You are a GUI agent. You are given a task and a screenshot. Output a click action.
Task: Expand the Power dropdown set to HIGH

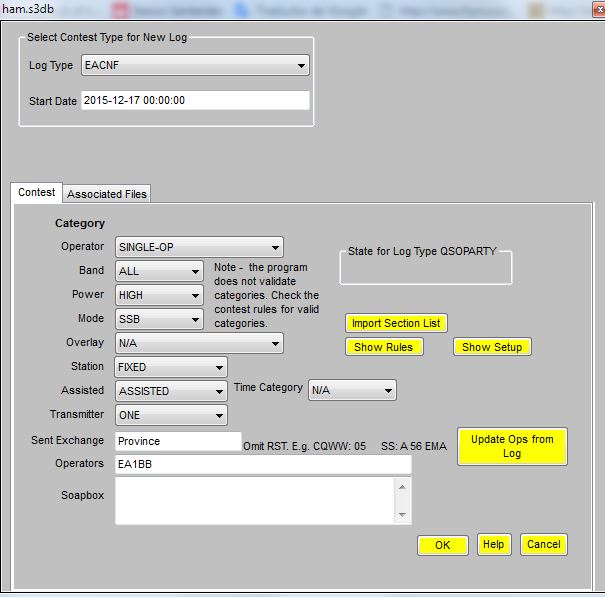click(159, 295)
